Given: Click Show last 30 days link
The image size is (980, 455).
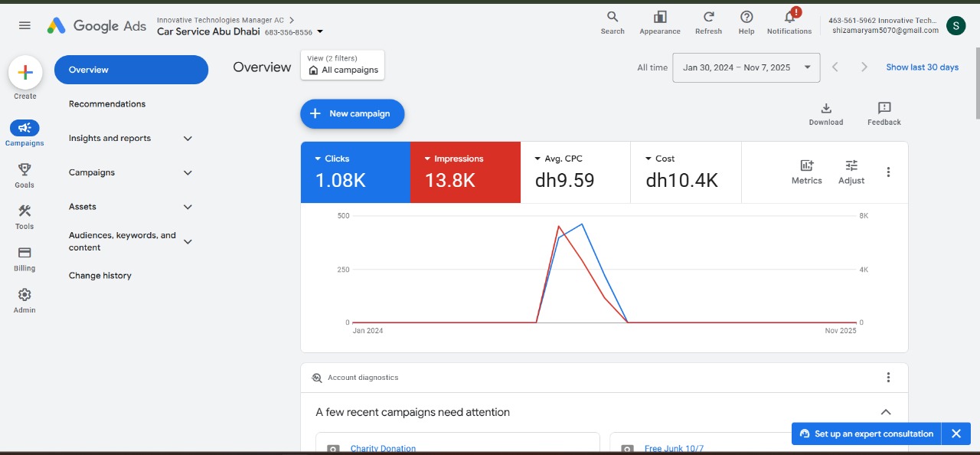Looking at the screenshot, I should tap(922, 67).
